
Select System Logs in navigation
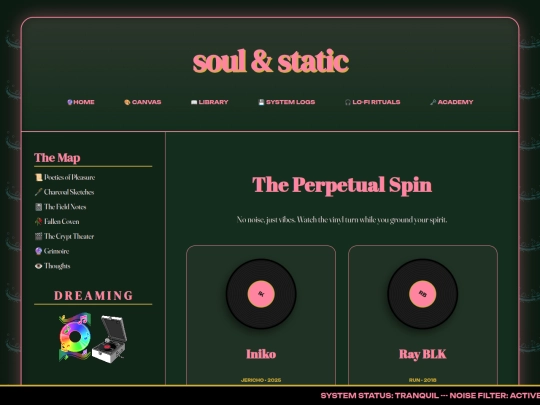pyautogui.click(x=287, y=102)
